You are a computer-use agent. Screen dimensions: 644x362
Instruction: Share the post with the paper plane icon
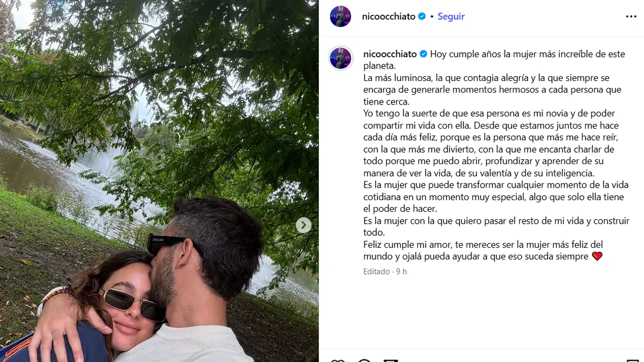click(x=391, y=360)
